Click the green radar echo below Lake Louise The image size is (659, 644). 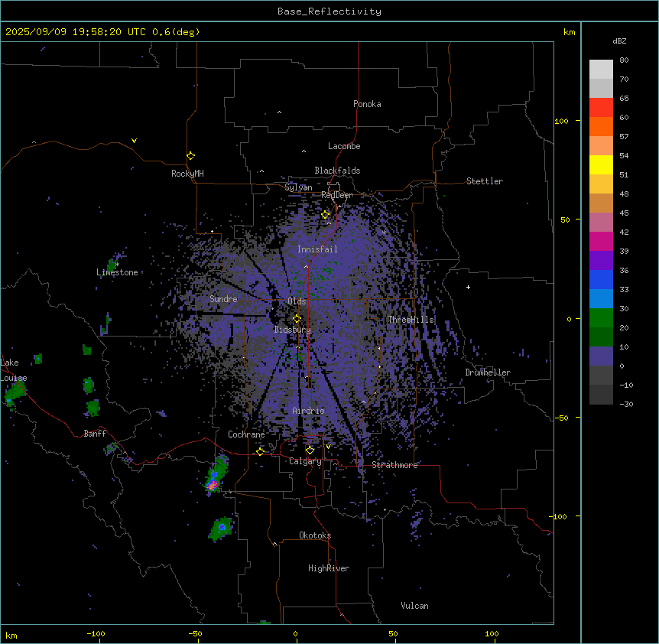15,395
